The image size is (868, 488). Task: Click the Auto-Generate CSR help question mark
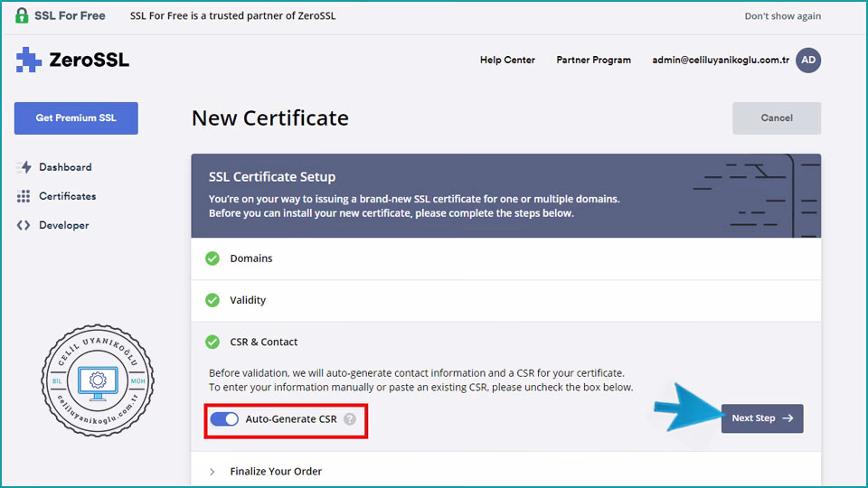(350, 419)
